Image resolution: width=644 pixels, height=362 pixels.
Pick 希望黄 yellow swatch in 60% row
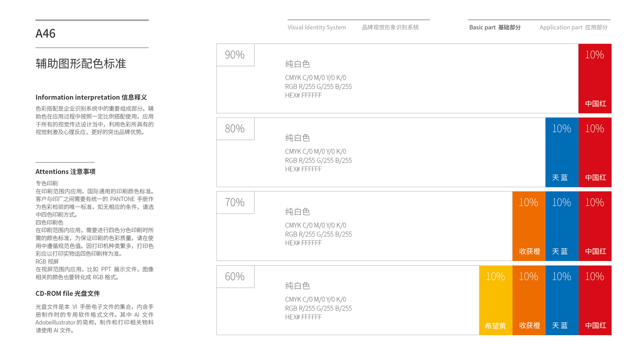(495, 300)
